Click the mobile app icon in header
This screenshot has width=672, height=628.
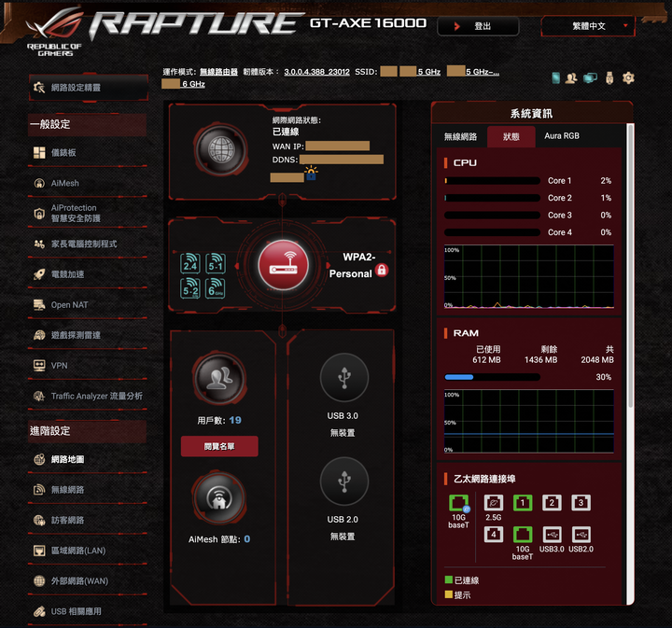point(556,78)
